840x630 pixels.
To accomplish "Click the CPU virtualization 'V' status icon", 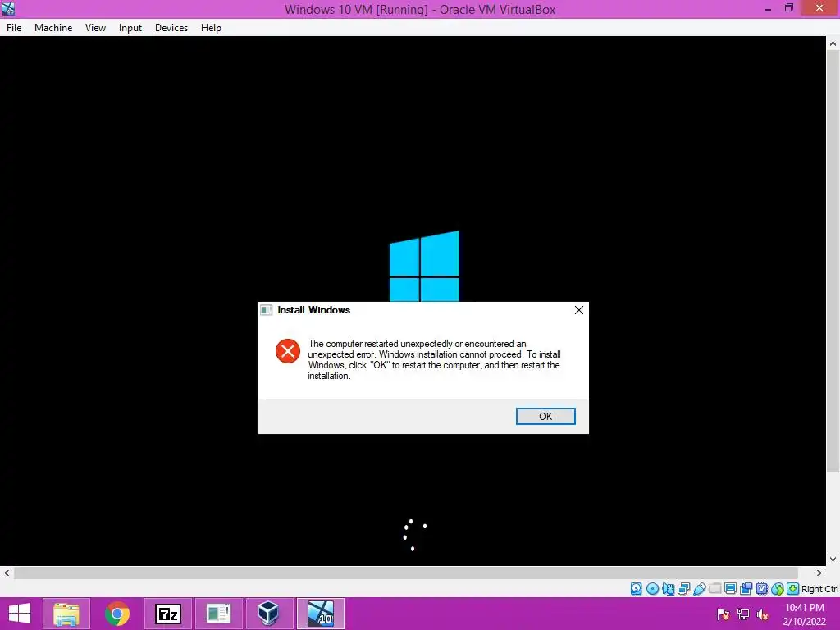I will coord(761,589).
